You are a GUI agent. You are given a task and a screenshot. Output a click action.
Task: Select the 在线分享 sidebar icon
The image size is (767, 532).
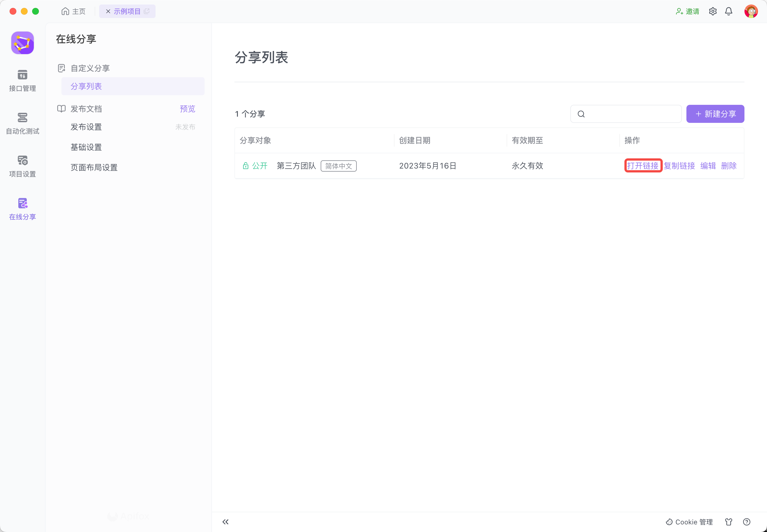coord(22,209)
